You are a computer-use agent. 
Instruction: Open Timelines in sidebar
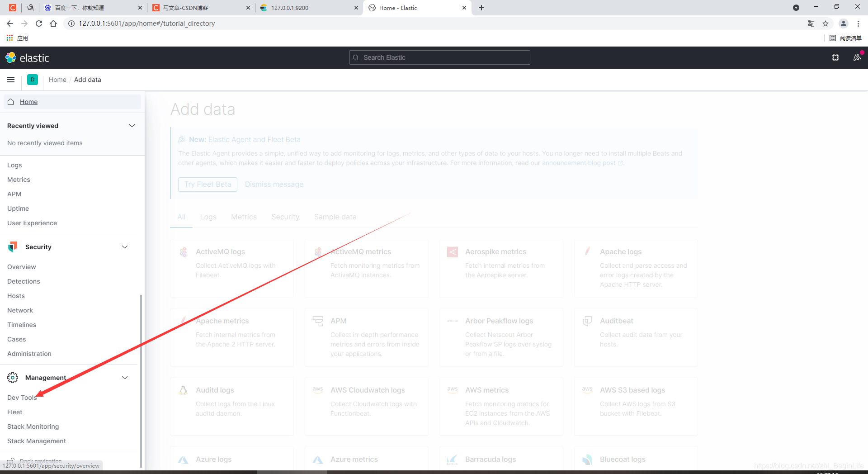click(x=22, y=325)
